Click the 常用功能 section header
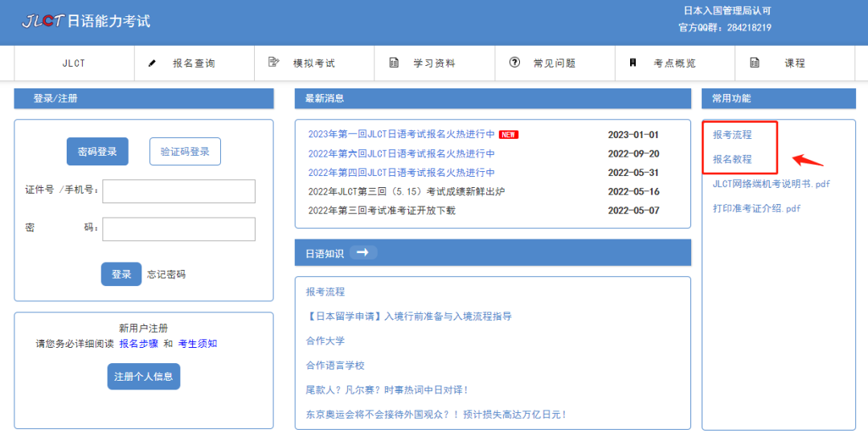 click(778, 99)
